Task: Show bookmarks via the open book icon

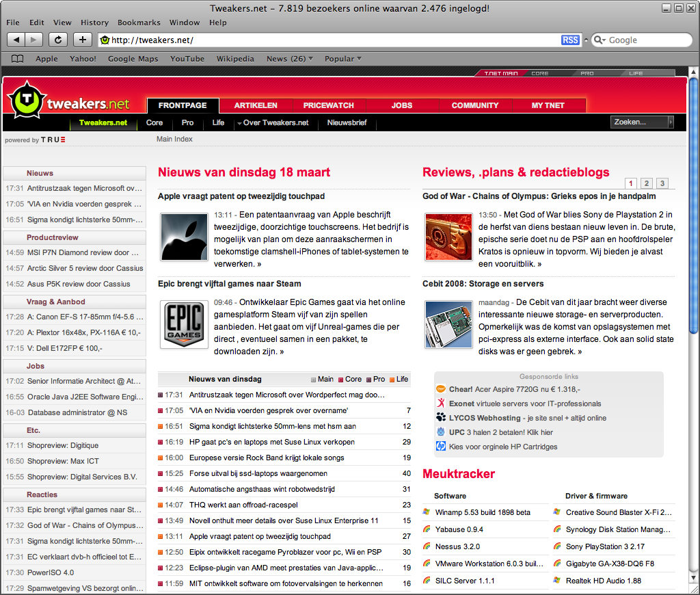Action: (x=17, y=59)
